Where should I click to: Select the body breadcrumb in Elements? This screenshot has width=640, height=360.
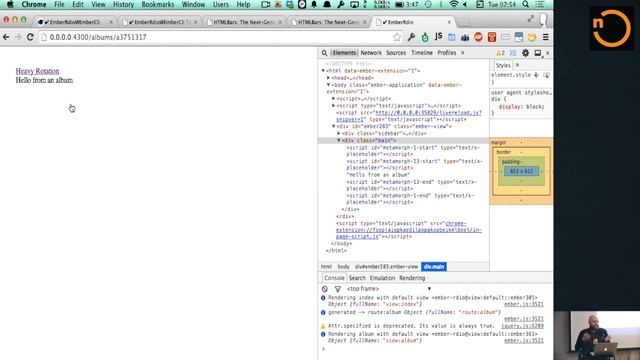343,267
